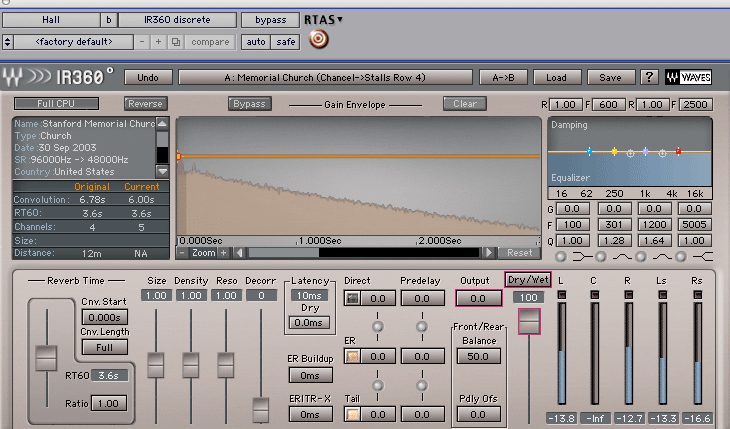Click the Clear gain envelope button
730x429 pixels.
[465, 104]
